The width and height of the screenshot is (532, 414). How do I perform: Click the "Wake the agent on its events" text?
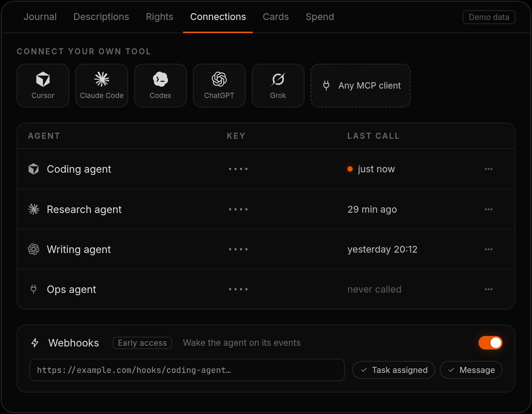[242, 343]
